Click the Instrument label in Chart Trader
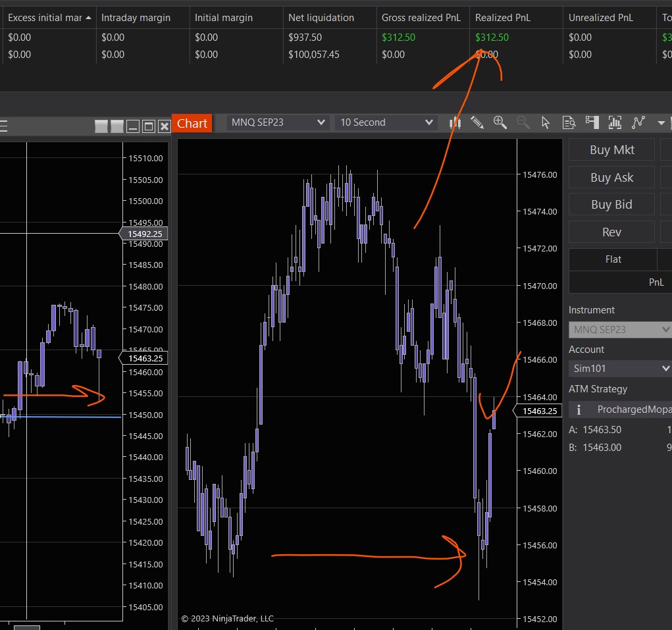Viewport: 672px width, 630px height. pos(592,310)
